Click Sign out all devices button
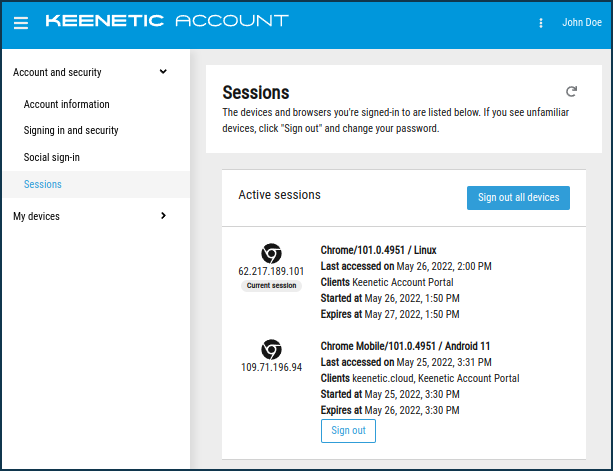 point(518,197)
